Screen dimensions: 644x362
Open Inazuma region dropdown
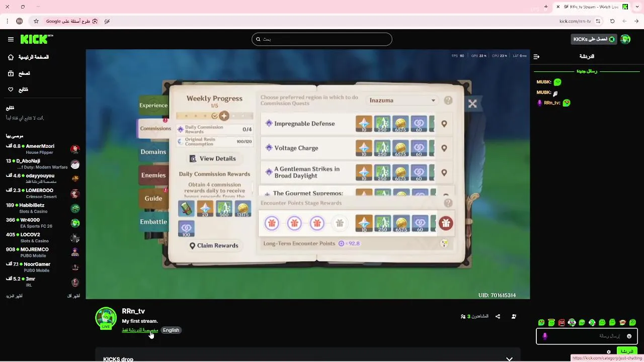pos(402,101)
